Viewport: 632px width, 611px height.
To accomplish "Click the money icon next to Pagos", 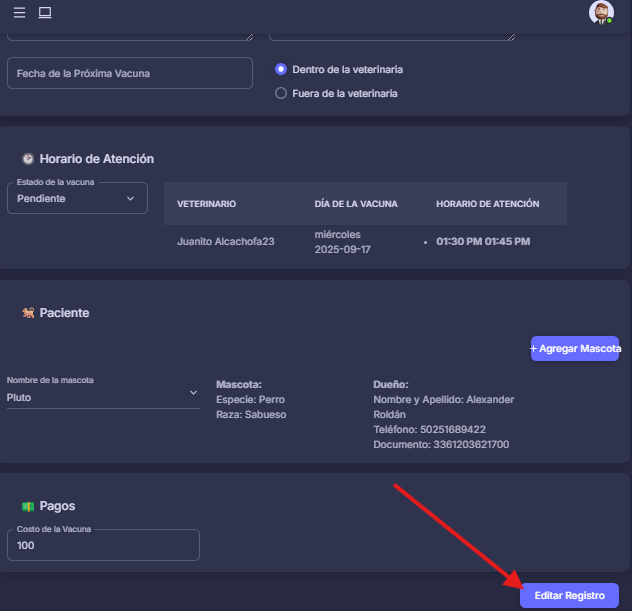I will (x=28, y=506).
